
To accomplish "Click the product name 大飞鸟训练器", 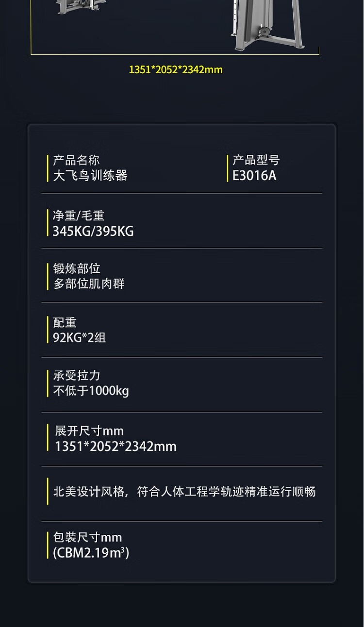I will (x=90, y=175).
